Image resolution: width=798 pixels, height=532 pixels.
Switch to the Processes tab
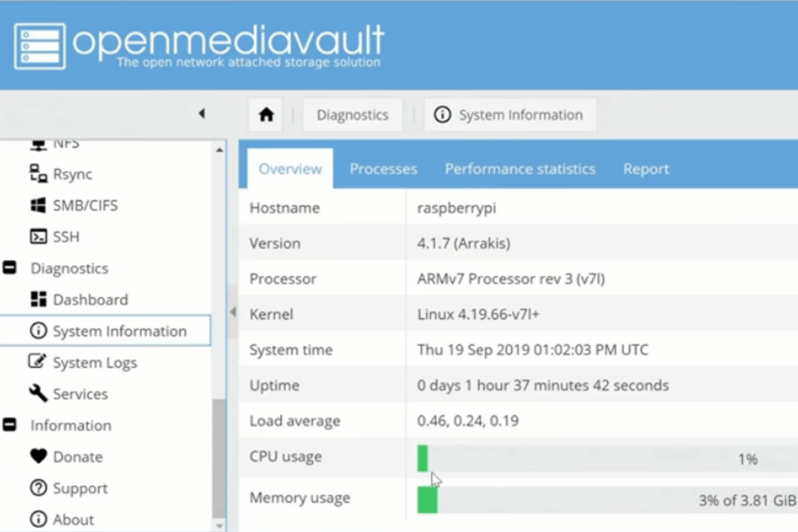tap(383, 169)
